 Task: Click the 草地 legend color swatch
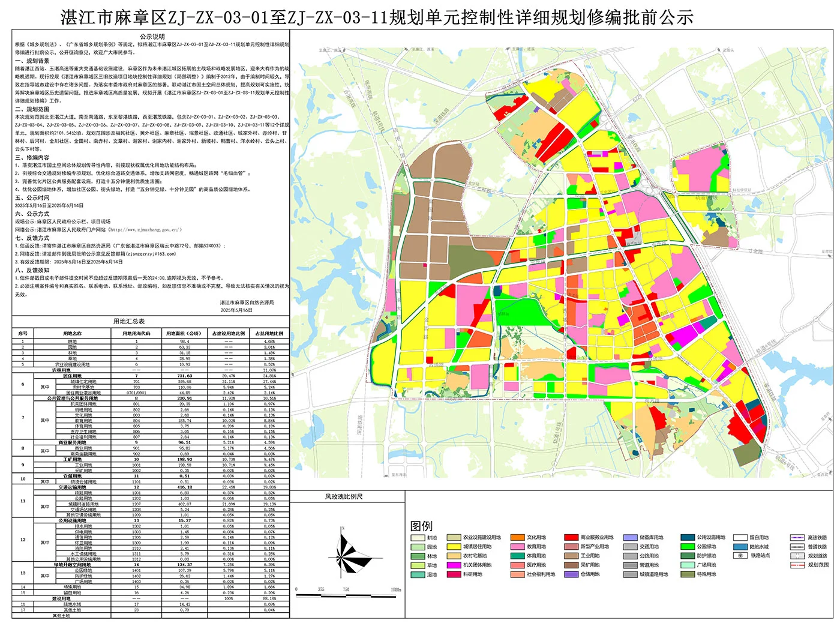(x=418, y=565)
